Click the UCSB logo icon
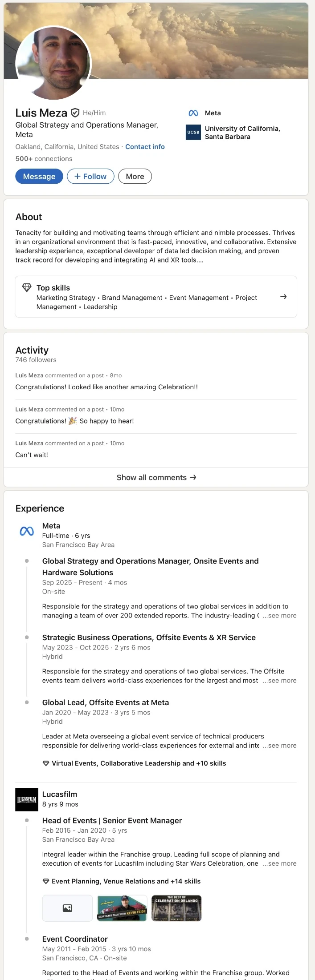Screen dimensions: 315x980 (x=193, y=132)
